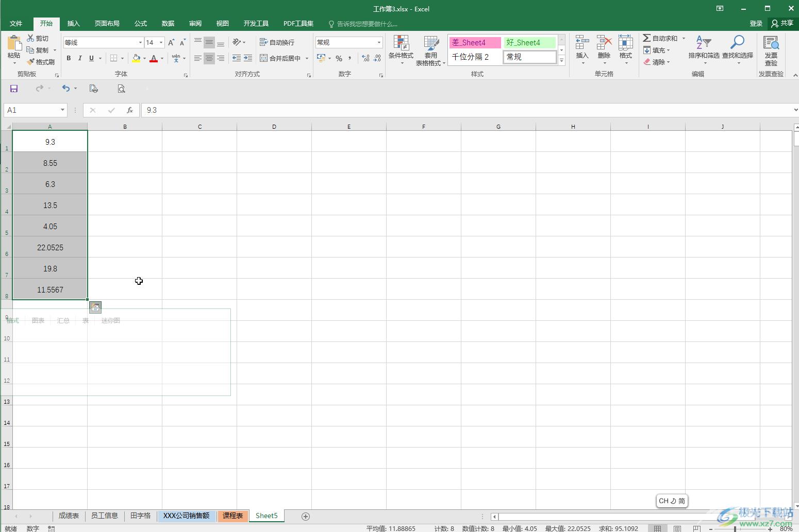
Task: Click the text orientation icon
Action: click(x=237, y=42)
